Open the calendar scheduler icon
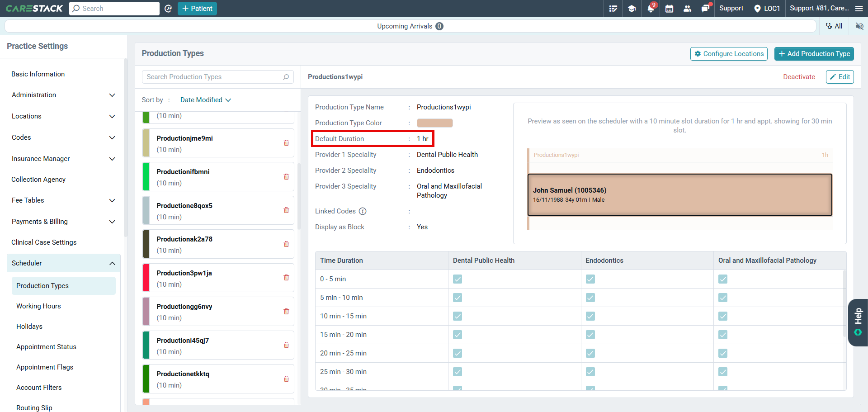Viewport: 868px width, 412px height. click(x=670, y=9)
